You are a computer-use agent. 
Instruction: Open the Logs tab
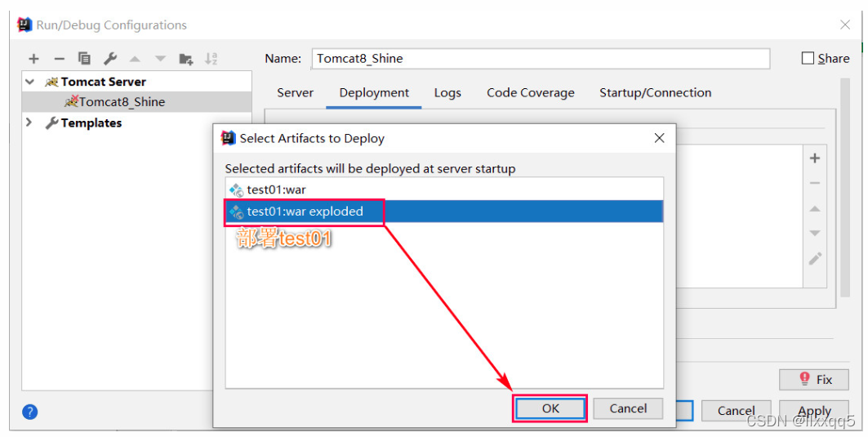coord(447,93)
